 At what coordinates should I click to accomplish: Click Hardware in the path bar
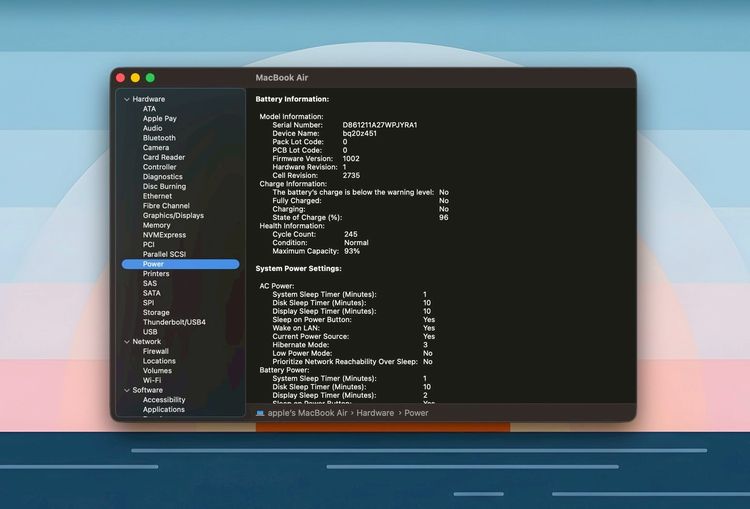375,412
